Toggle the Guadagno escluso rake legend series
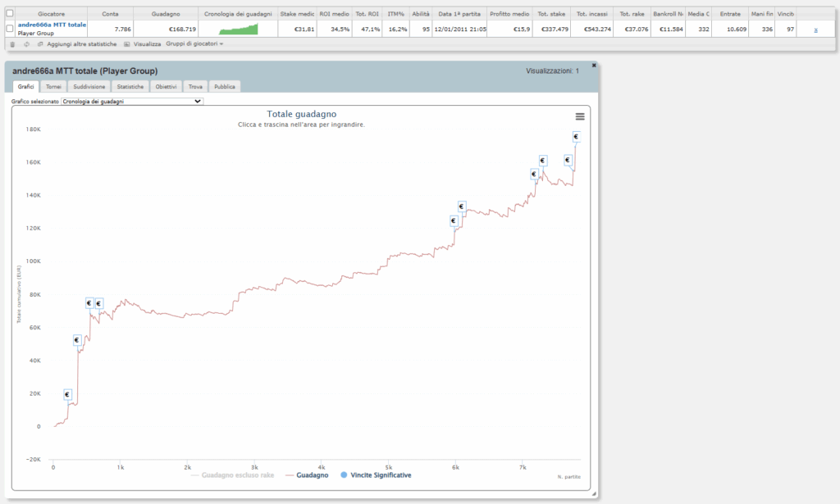 [232, 475]
